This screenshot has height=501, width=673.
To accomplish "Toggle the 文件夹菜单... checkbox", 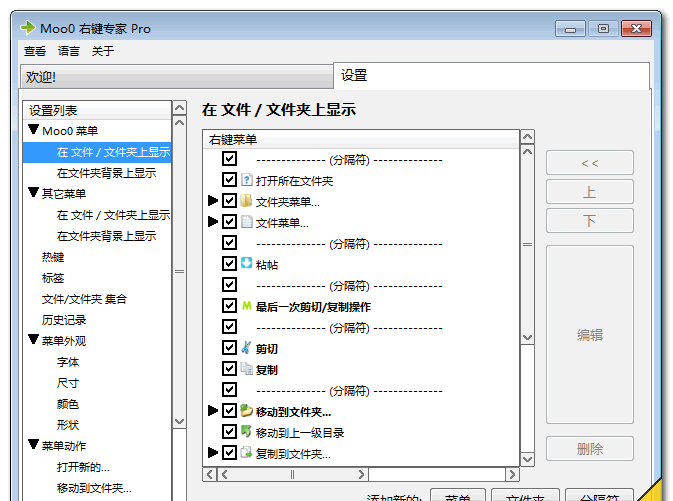I will (x=229, y=200).
